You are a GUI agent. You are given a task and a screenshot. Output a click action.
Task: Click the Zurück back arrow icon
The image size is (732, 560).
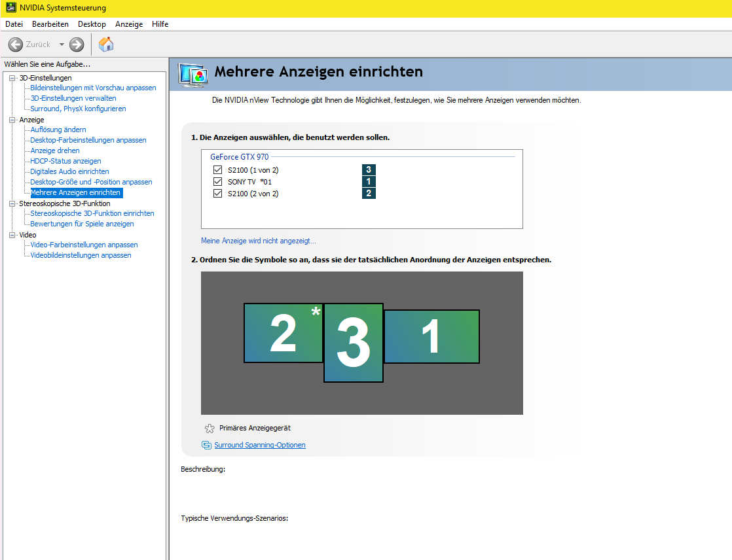pyautogui.click(x=16, y=44)
